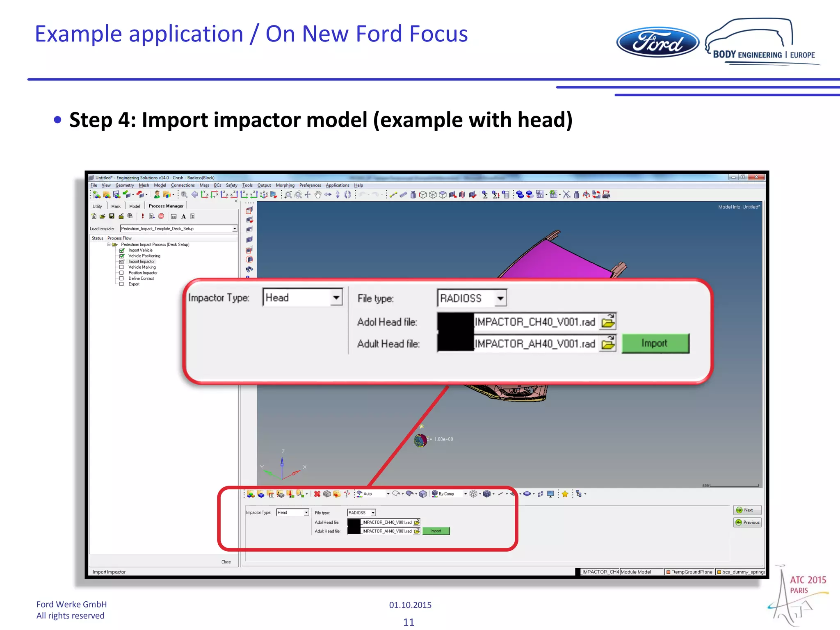Open the Auto visualization mode dropdown
The height and width of the screenshot is (630, 840).
pyautogui.click(x=388, y=494)
